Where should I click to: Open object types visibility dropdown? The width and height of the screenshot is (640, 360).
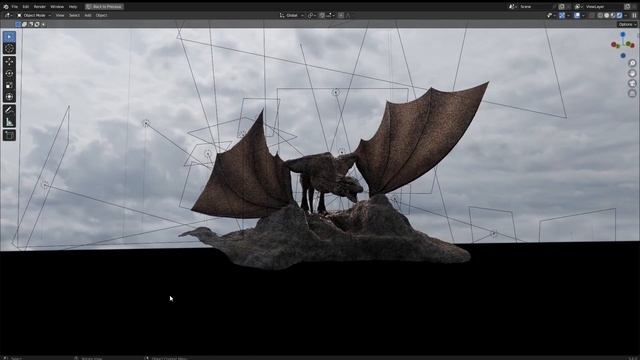point(551,16)
